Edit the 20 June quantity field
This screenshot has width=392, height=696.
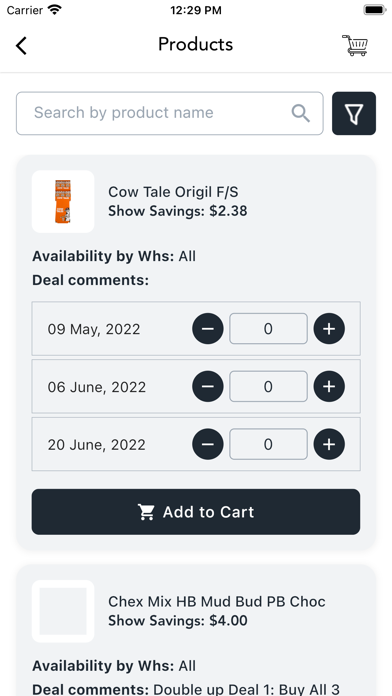268,444
